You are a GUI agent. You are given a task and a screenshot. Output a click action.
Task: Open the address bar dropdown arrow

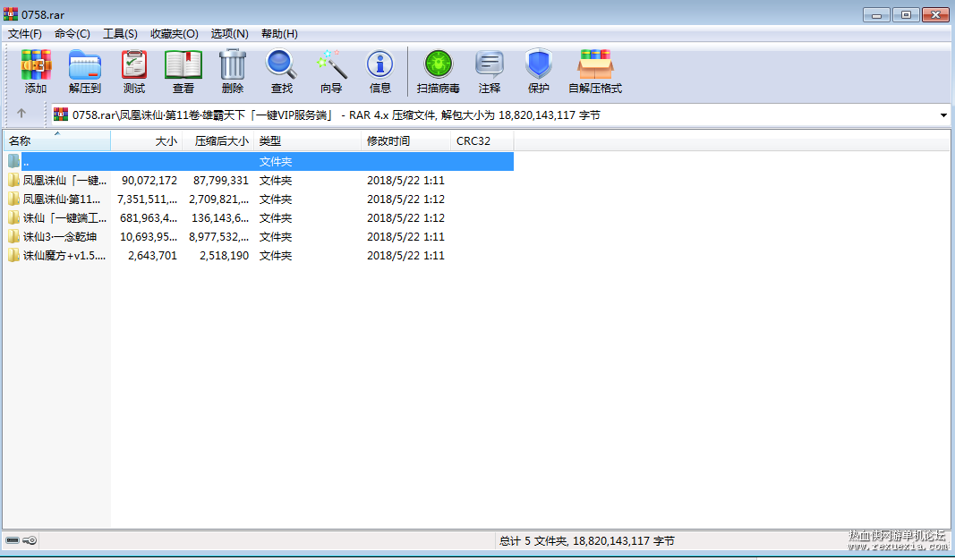943,115
